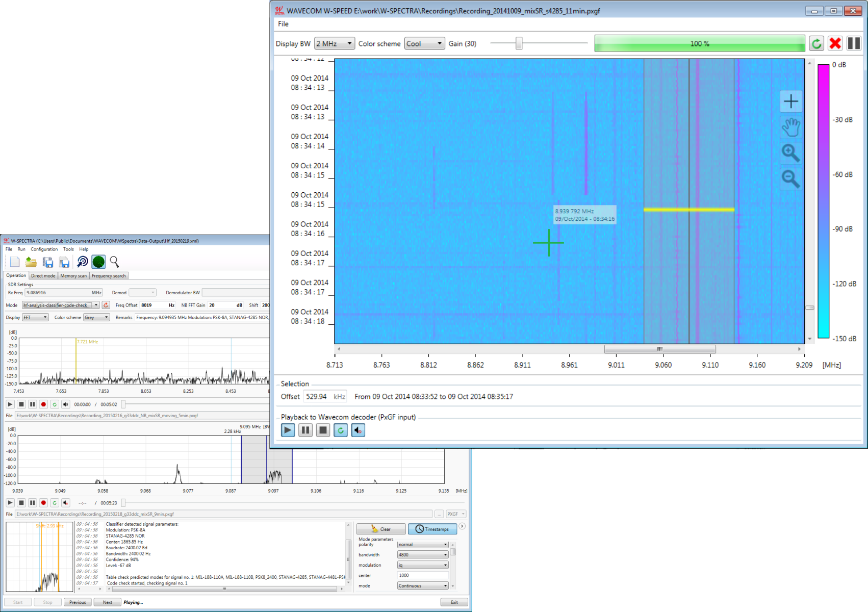Click the zoom in magnifier in W-SPEED
Viewport: 868px width, 612px height.
click(x=791, y=152)
